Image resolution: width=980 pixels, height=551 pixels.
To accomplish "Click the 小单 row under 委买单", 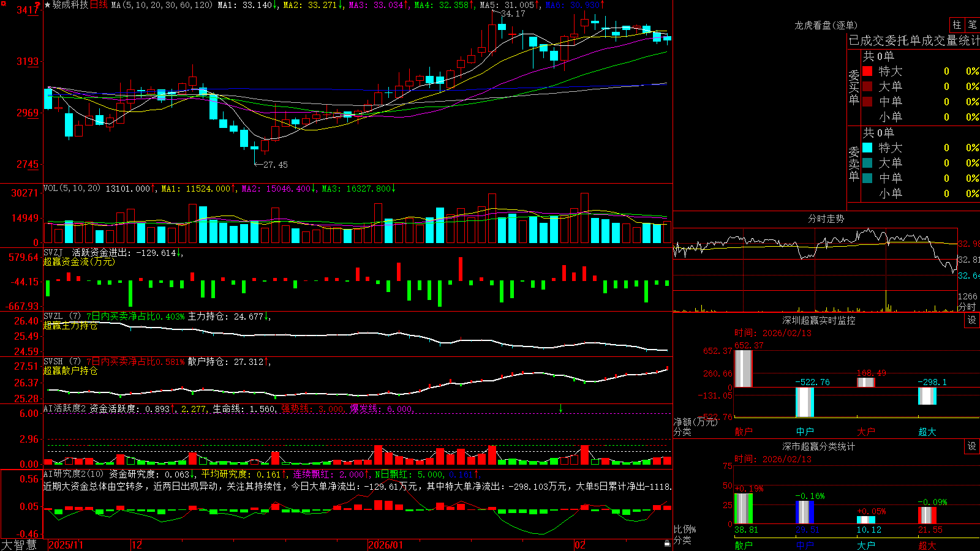I will pyautogui.click(x=921, y=117).
